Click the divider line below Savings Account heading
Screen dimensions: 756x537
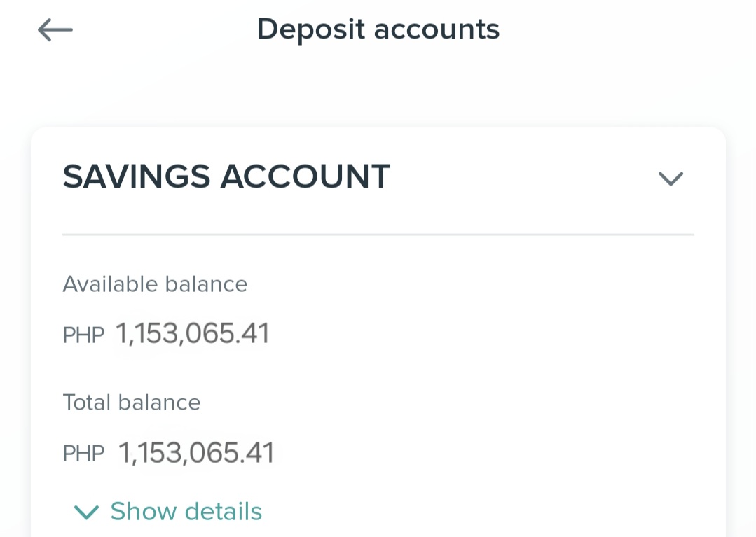click(378, 235)
